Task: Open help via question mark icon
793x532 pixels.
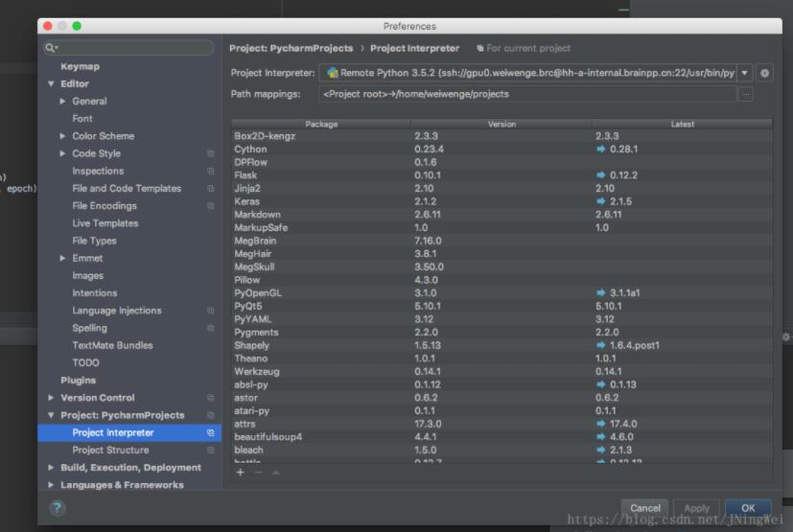Action: tap(58, 507)
